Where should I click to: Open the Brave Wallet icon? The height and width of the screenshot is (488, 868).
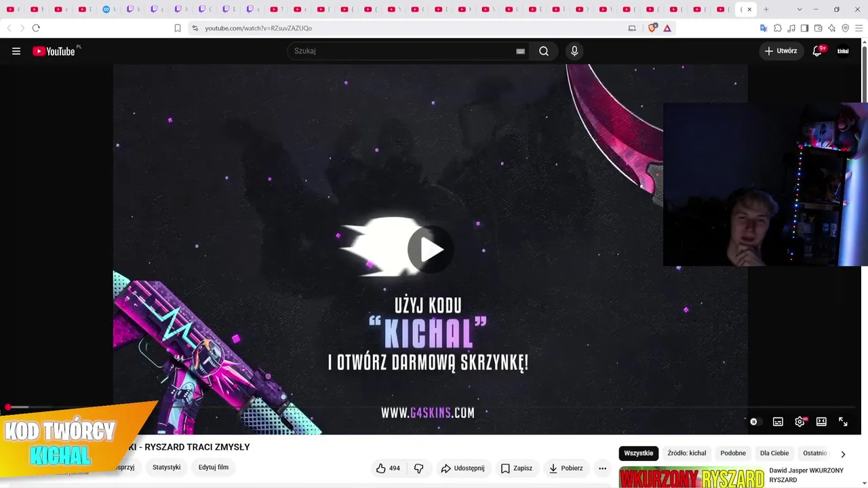(x=818, y=28)
